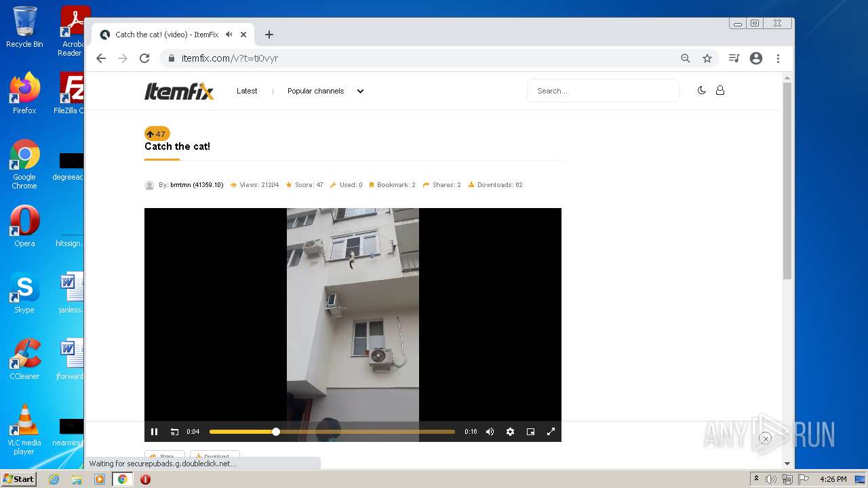Click the upvote 47 badge

157,134
